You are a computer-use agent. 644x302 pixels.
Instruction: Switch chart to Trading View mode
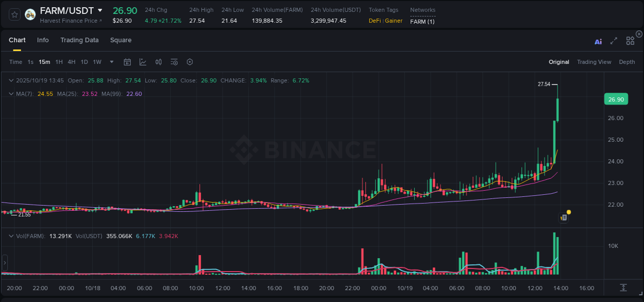[594, 62]
